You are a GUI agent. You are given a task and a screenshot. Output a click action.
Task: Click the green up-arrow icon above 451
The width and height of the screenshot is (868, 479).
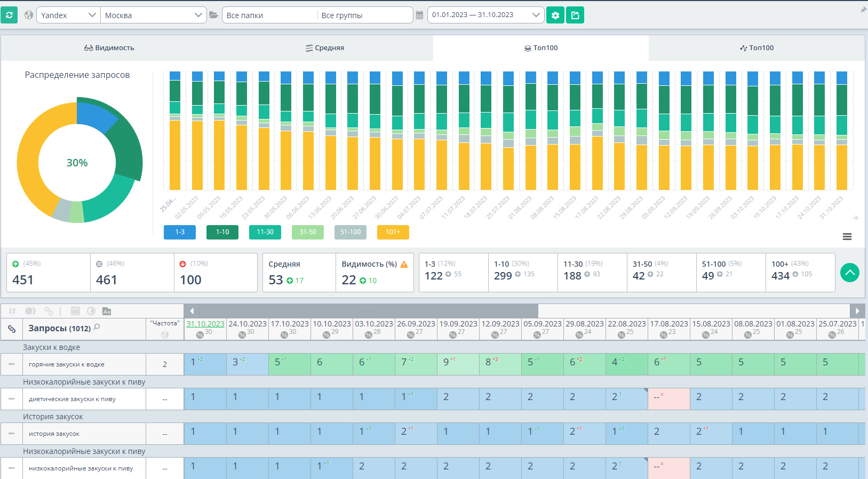coord(15,264)
